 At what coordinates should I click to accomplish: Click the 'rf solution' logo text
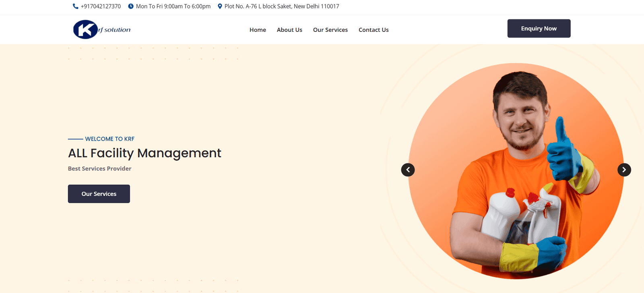[x=115, y=30]
